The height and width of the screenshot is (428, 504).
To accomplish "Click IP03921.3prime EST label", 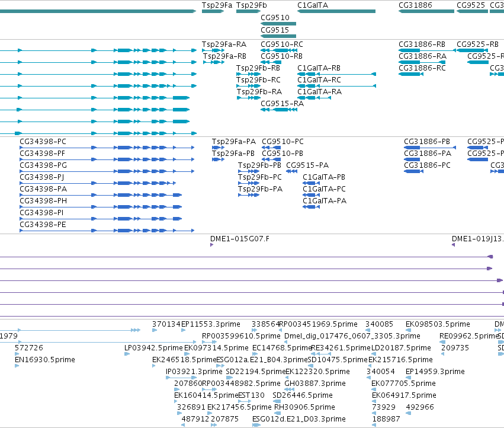I will point(194,372).
